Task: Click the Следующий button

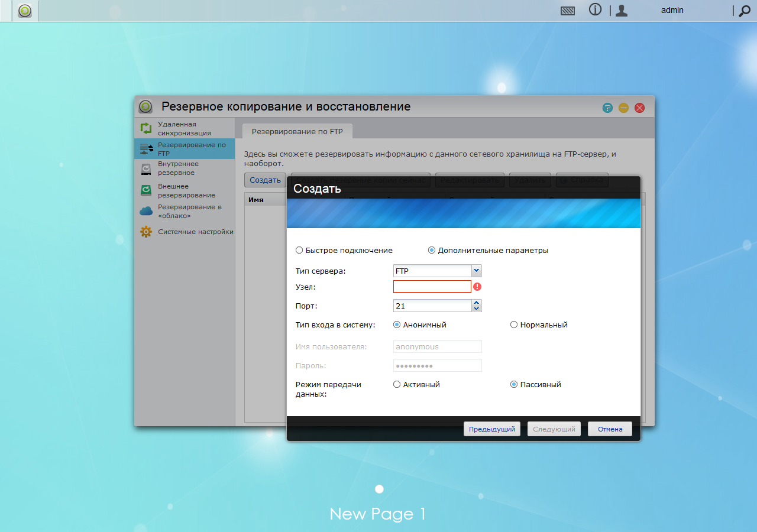Action: pyautogui.click(x=554, y=429)
